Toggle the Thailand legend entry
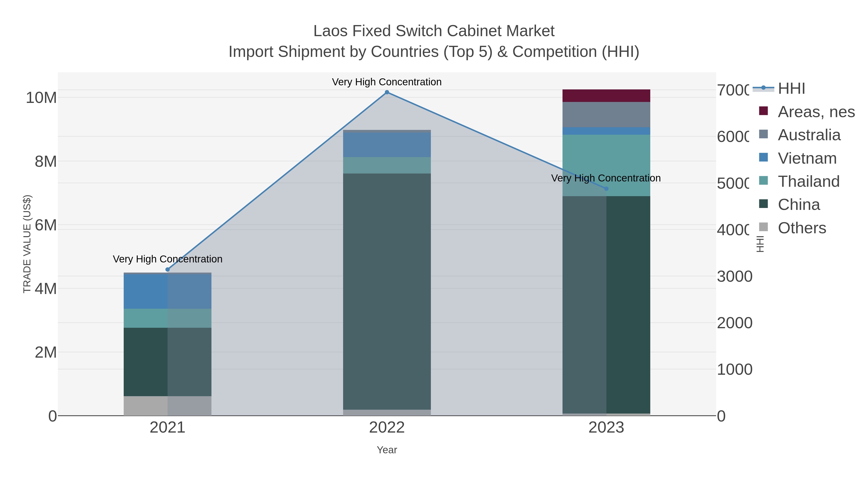868x488 pixels. coord(799,181)
